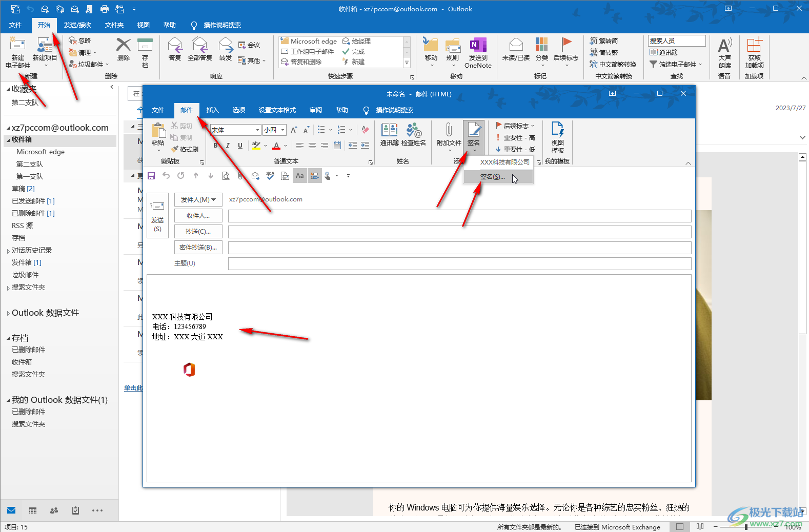Viewport: 809px width, 532px height.
Task: Click the To (收件人...) button
Action: (198, 215)
